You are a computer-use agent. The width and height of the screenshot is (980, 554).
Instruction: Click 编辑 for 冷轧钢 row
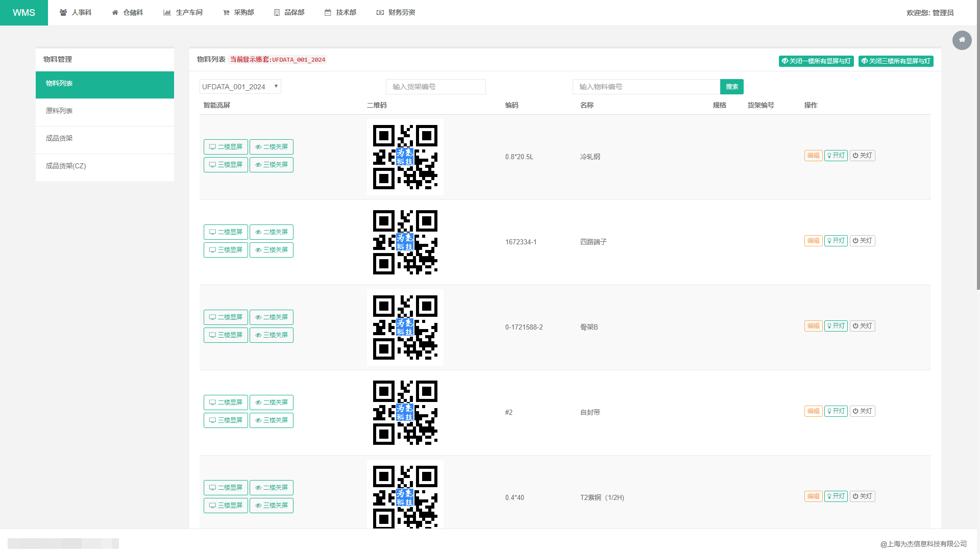pyautogui.click(x=814, y=156)
